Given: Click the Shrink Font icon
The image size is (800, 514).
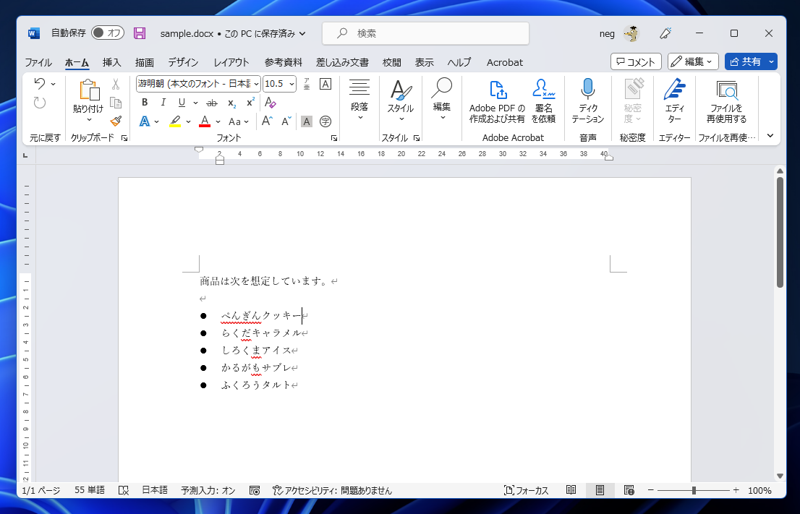Looking at the screenshot, I should 286,121.
